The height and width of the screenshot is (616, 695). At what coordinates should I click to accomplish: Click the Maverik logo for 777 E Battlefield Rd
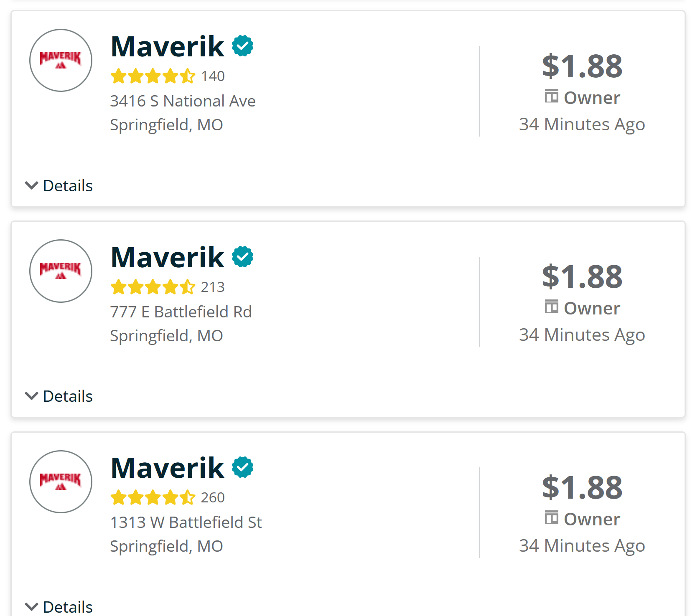tap(61, 271)
